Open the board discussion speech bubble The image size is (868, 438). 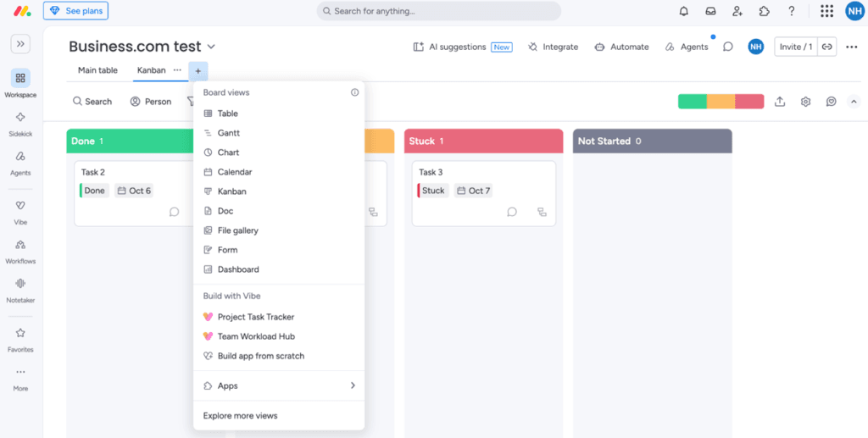tap(728, 47)
